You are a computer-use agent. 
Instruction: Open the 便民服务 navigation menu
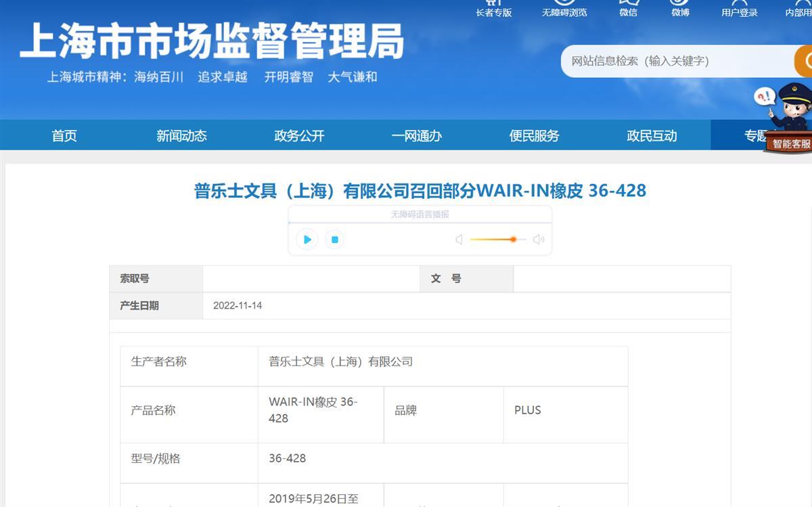pos(534,135)
